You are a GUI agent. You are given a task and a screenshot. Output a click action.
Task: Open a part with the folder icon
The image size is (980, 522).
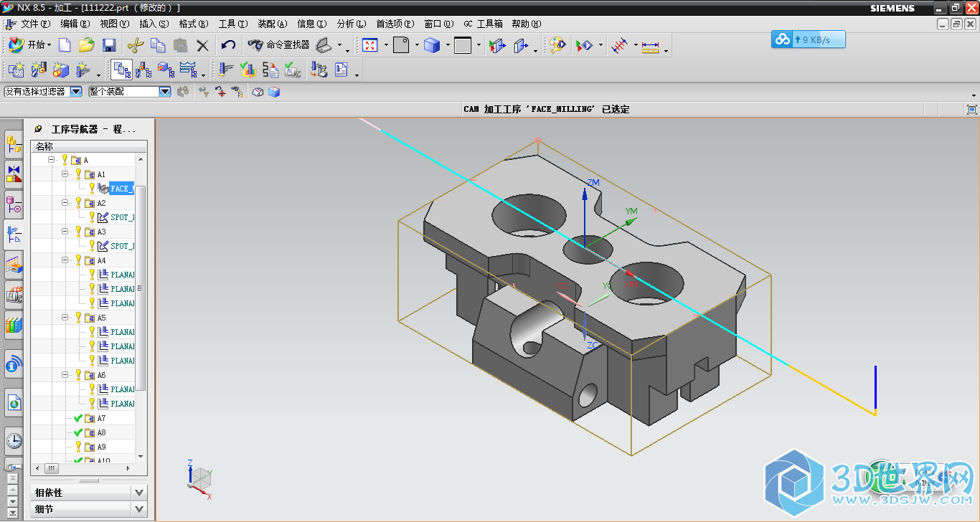tap(87, 45)
